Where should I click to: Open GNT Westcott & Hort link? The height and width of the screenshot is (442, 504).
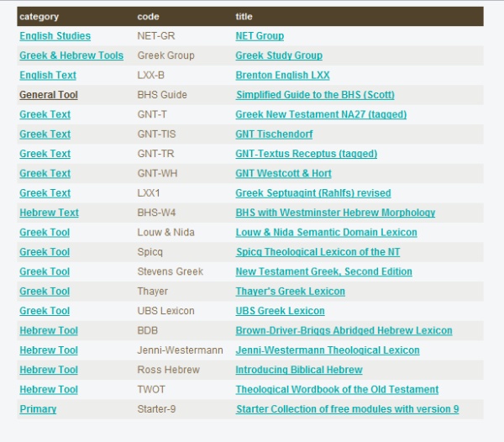coord(284,173)
